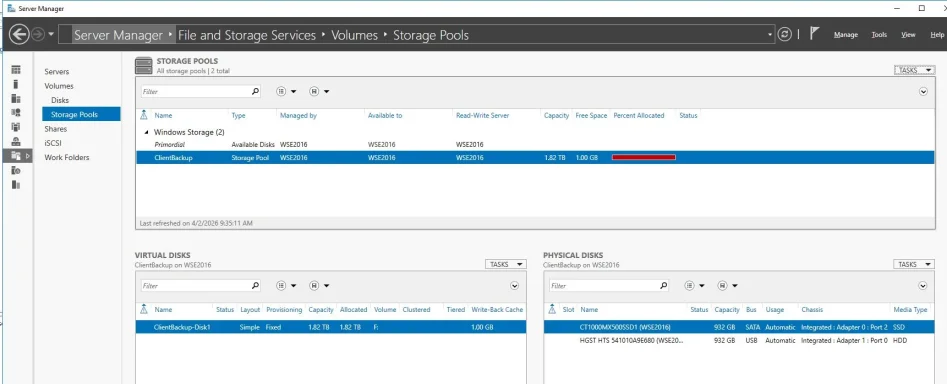Click File and Storage Services breadcrumb
Viewport: 947px width, 384px height.
point(247,35)
